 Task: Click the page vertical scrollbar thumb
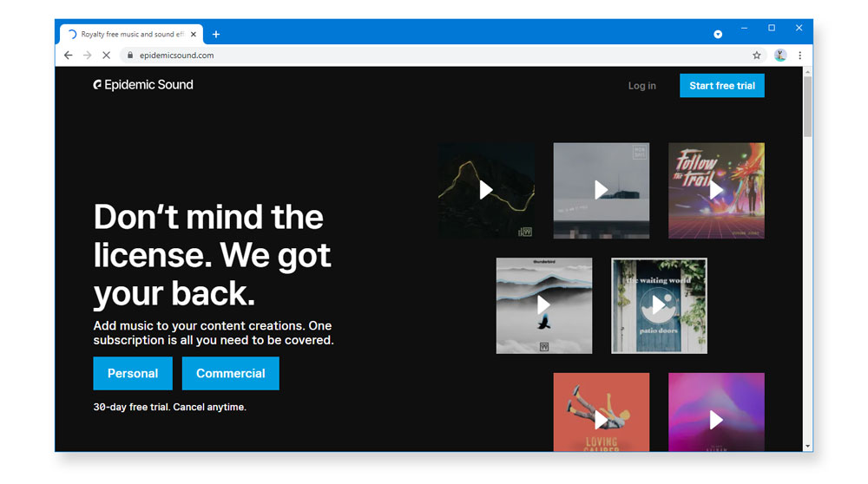pyautogui.click(x=807, y=106)
